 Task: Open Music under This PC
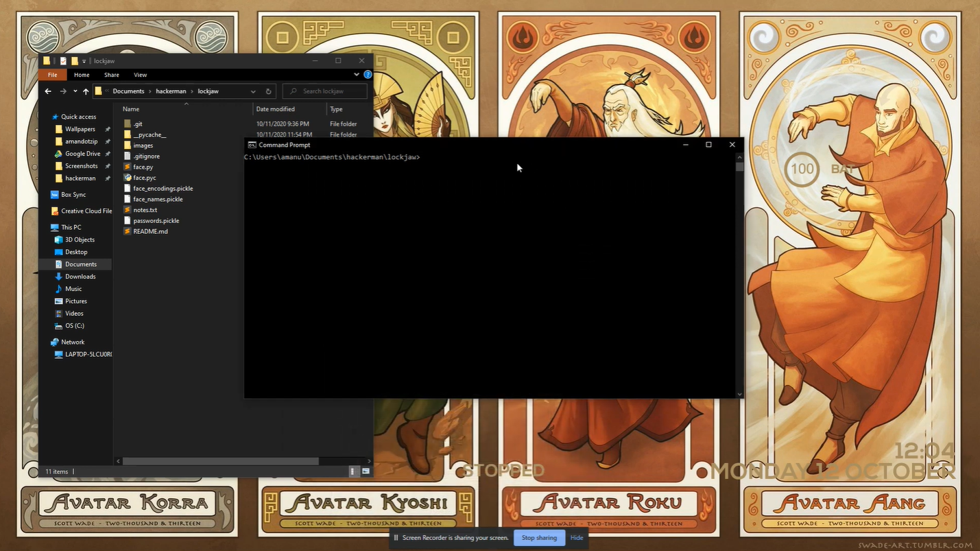tap(73, 289)
